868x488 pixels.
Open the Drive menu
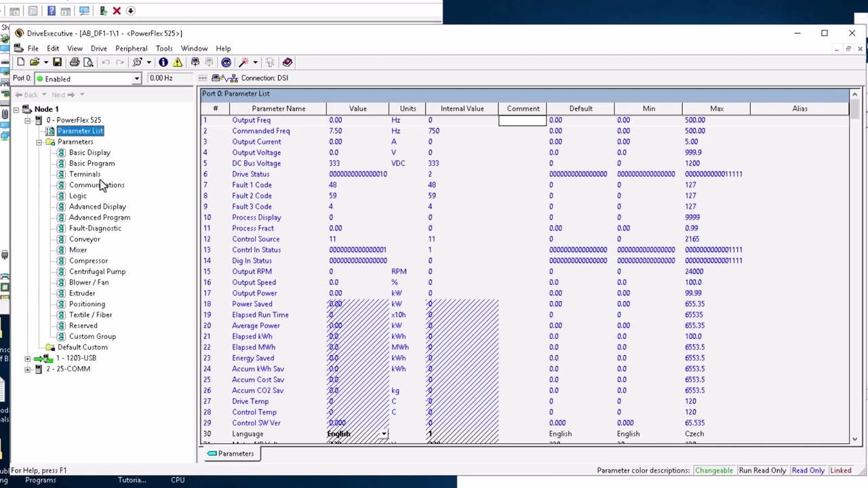coord(99,48)
